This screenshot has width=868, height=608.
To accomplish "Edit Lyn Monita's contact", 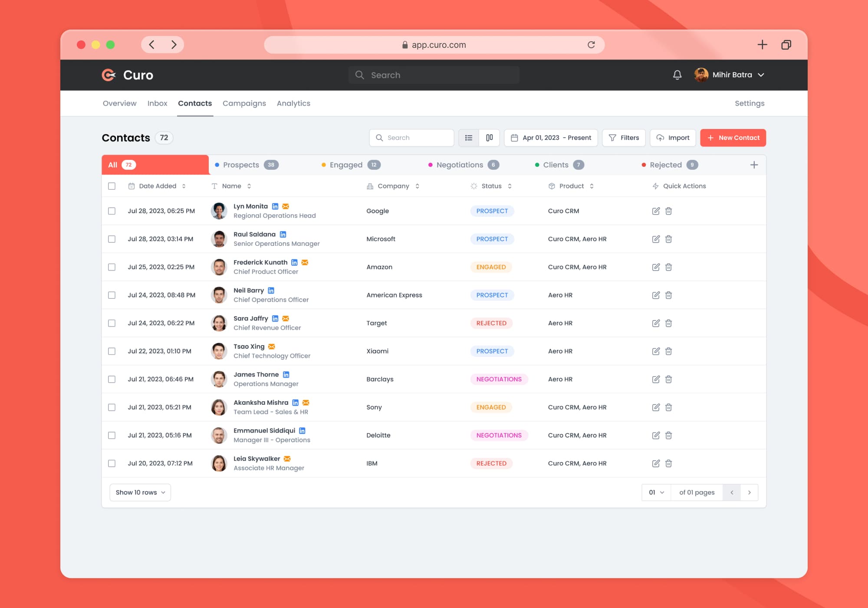I will pyautogui.click(x=656, y=211).
